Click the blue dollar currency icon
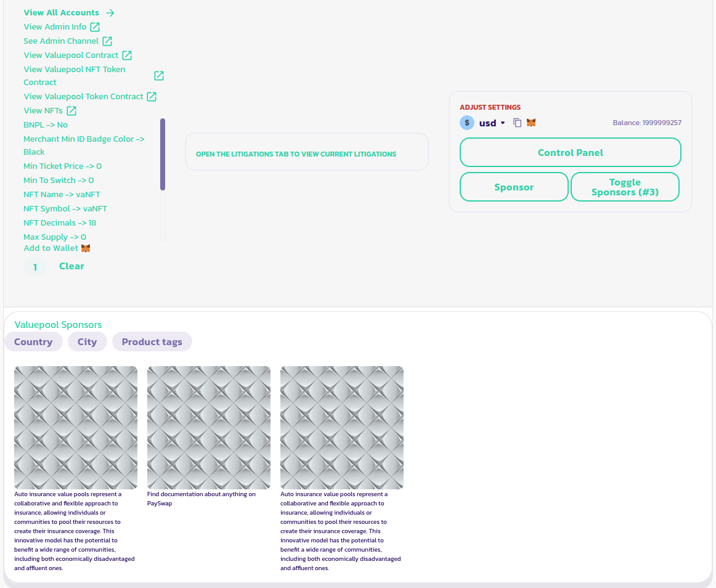The image size is (716, 588). [x=467, y=123]
